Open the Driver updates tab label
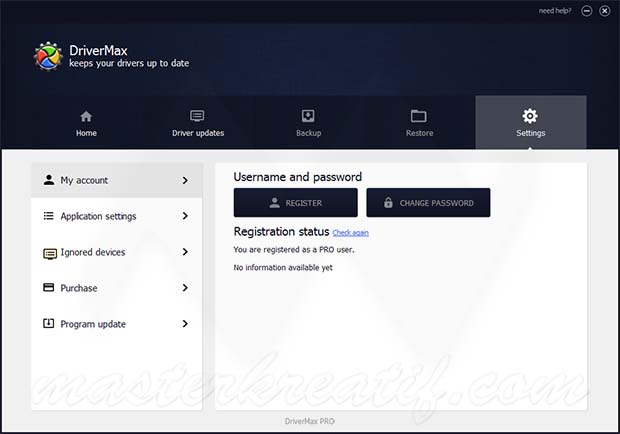The height and width of the screenshot is (434, 620). pyautogui.click(x=198, y=133)
